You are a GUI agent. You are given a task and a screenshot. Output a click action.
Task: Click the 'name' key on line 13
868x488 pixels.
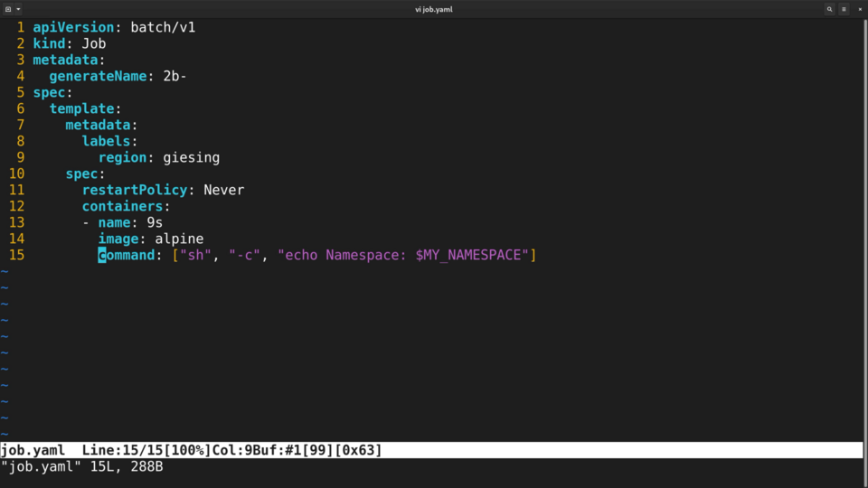coord(114,222)
